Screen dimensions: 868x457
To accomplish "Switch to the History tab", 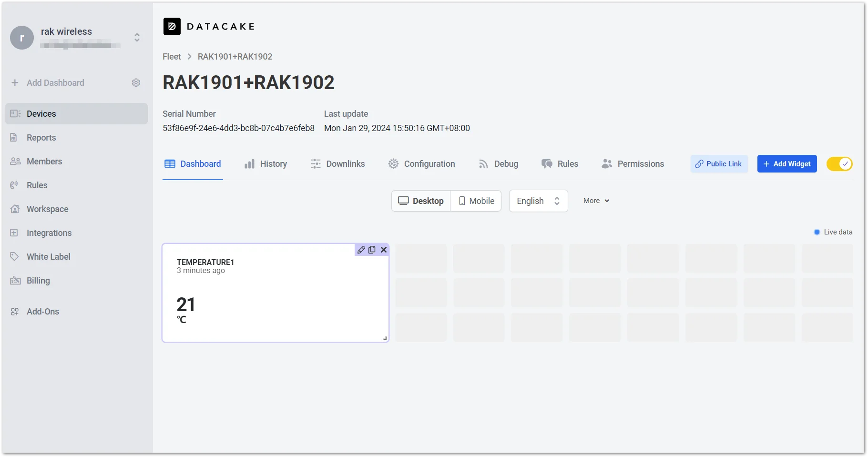I will (266, 164).
